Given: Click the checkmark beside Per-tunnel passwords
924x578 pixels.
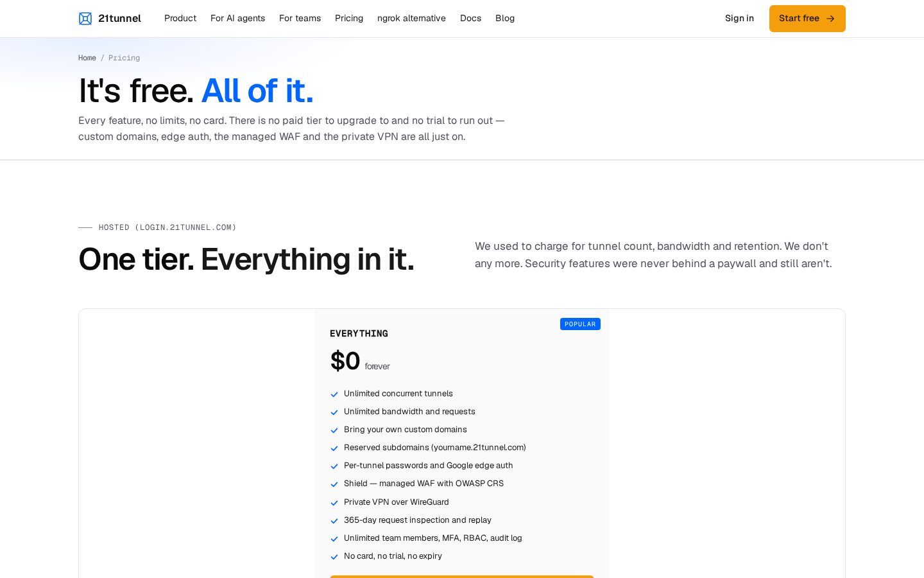Looking at the screenshot, I should click(334, 466).
